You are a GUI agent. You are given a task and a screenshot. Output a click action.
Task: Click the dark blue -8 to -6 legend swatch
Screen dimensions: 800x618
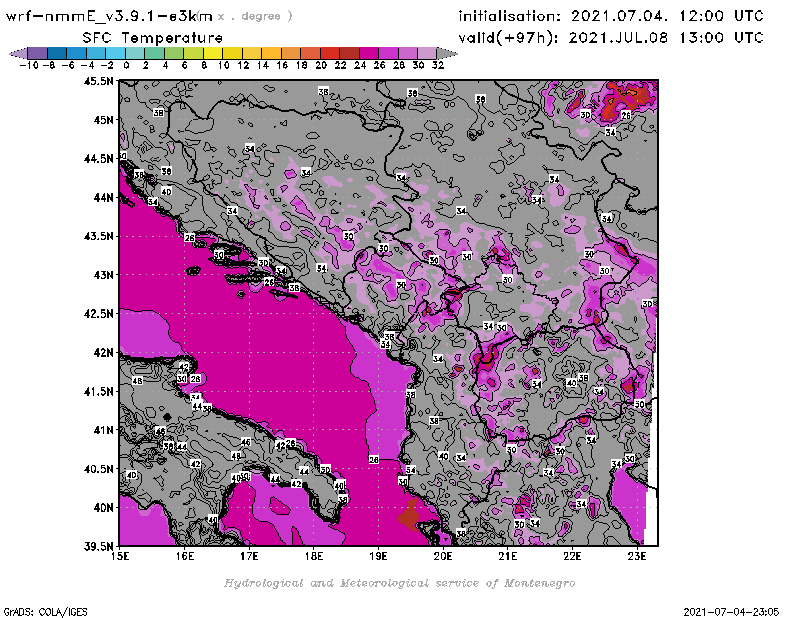coord(57,53)
